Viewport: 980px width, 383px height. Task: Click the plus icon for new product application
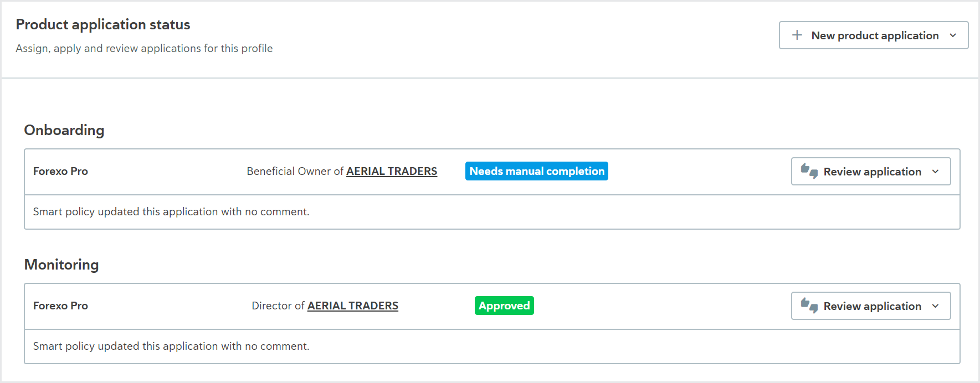pos(797,35)
